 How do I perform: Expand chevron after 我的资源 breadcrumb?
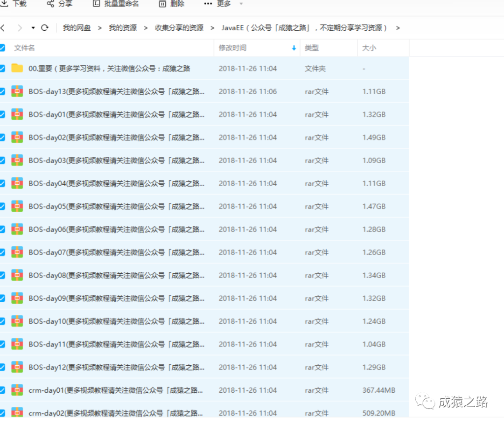146,28
